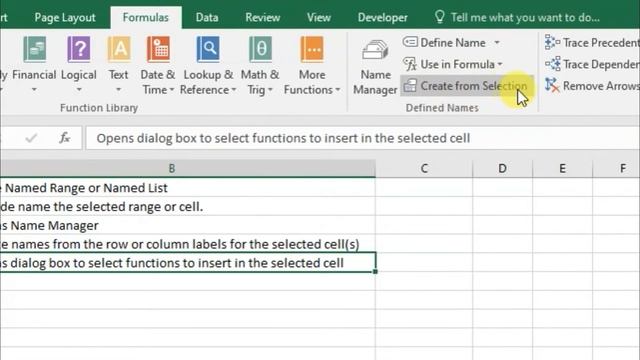Click the Remove Arrows label

pos(601,86)
